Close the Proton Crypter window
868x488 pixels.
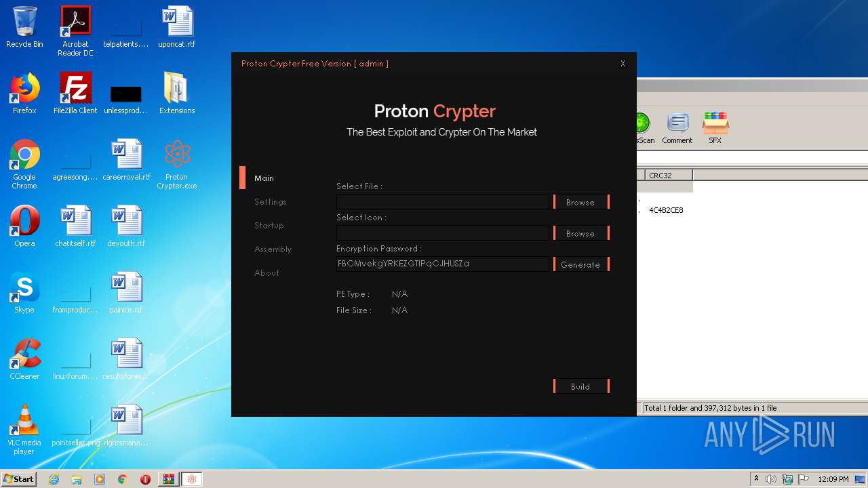[x=623, y=64]
